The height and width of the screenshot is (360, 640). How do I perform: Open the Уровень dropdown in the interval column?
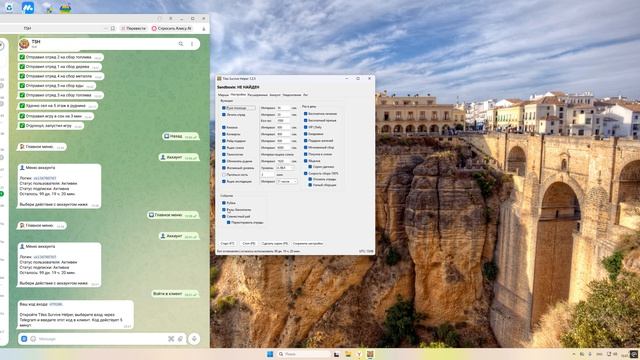(x=285, y=168)
